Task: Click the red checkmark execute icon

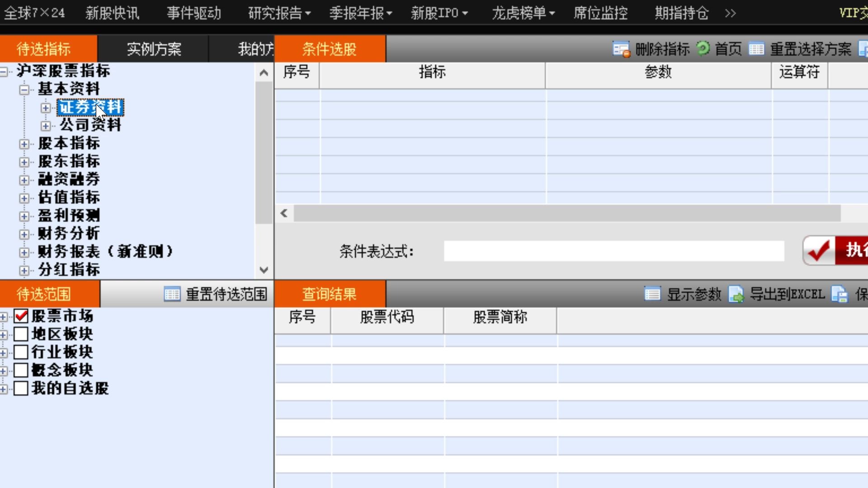Action: (x=819, y=251)
